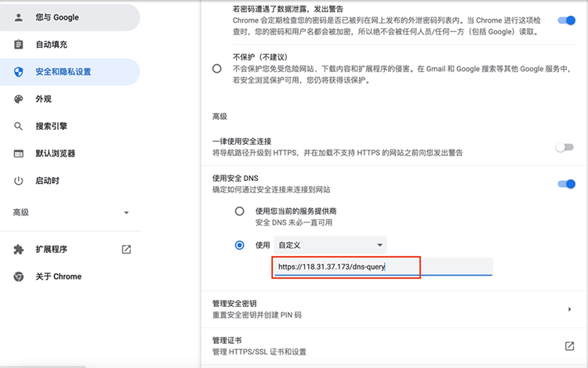
Task: Click the puzzle piece icon for 扩展程序
Action: click(x=18, y=249)
